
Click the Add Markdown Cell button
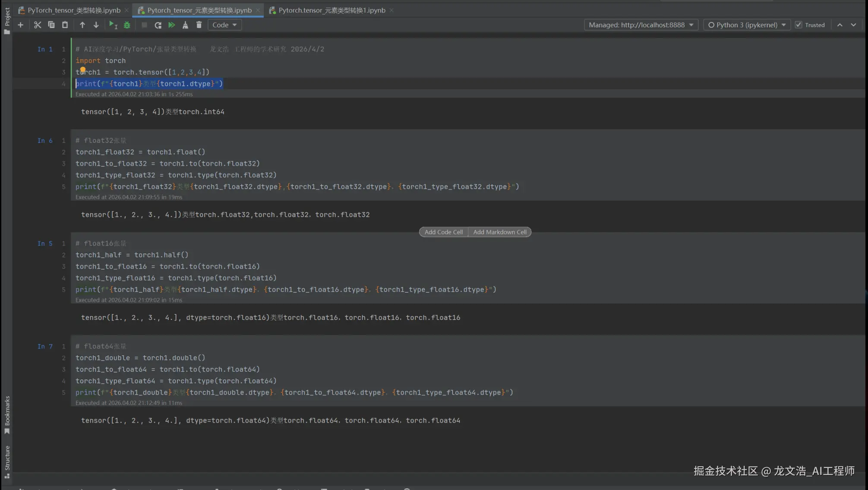tap(500, 232)
